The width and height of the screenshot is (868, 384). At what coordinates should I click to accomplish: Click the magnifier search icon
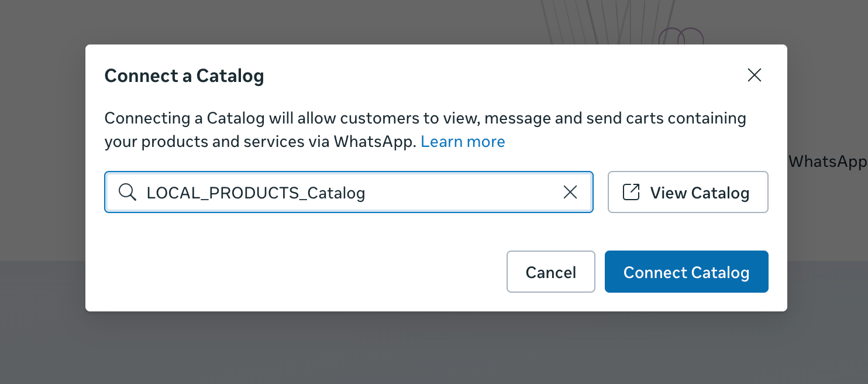(127, 192)
